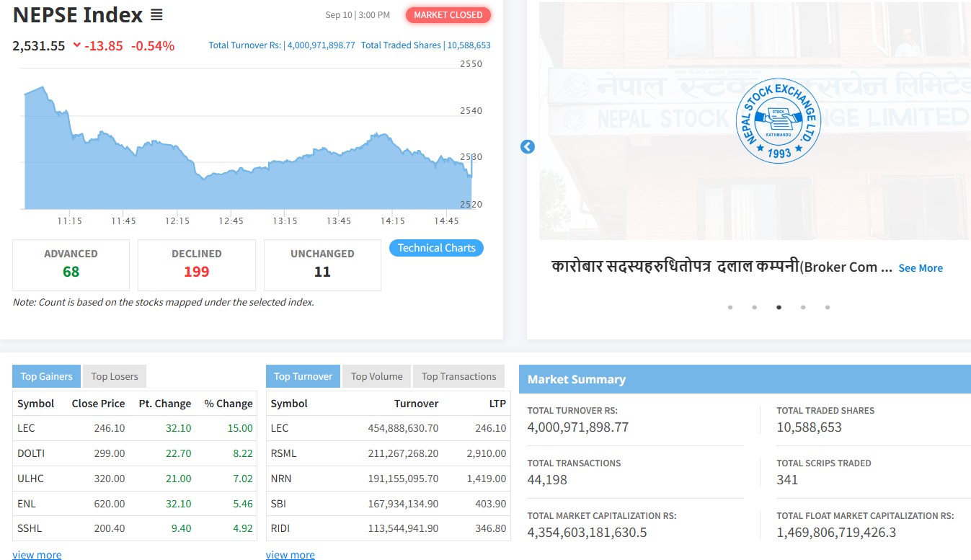
Task: Open SBI in the Top Turnover table
Action: coord(279,504)
